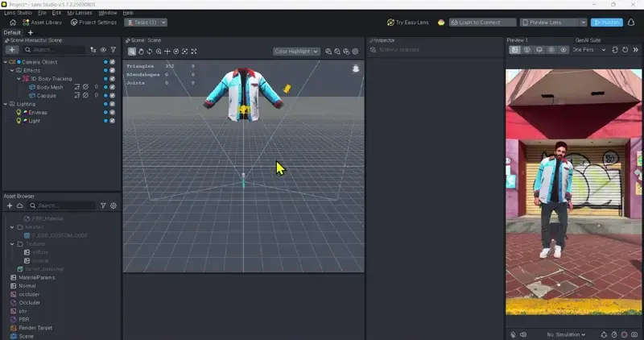Collapse the 3D Body Tracking node

tap(19, 78)
